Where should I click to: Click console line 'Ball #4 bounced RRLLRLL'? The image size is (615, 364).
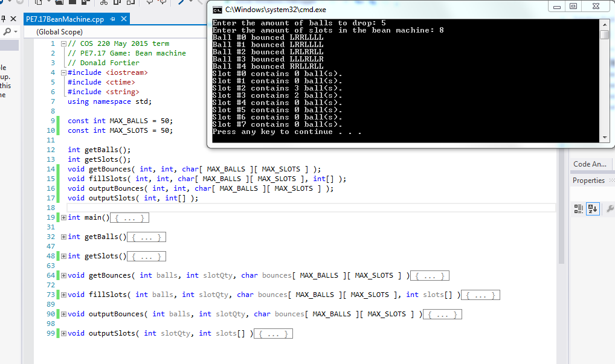[268, 66]
